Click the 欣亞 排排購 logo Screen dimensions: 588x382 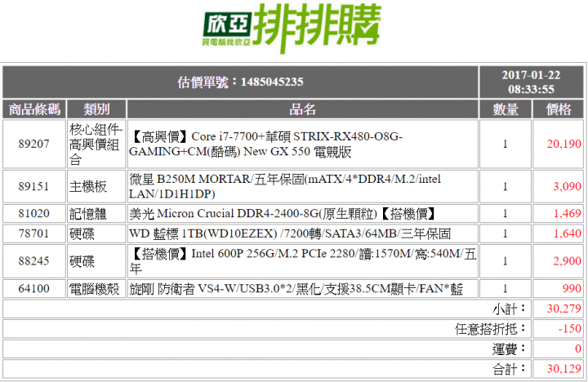292,28
